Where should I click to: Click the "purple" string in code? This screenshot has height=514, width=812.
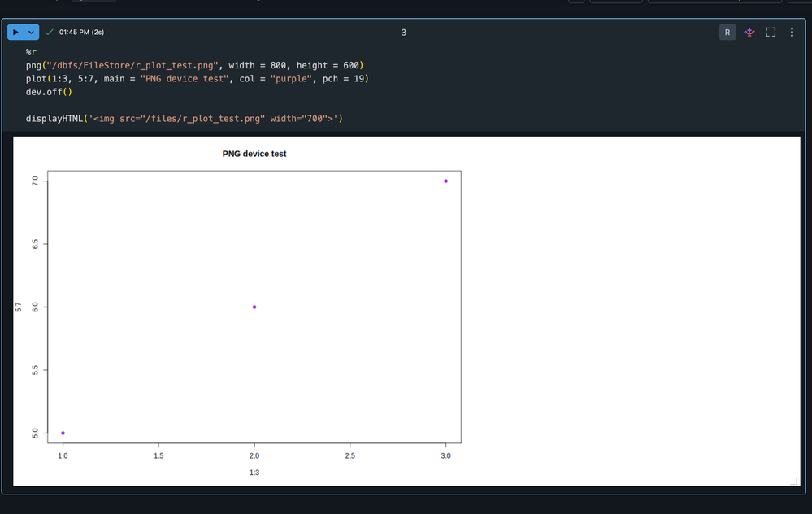coord(291,79)
